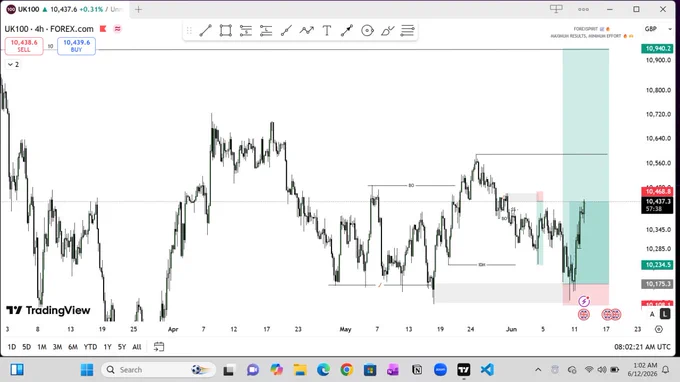Show hidden system tray icons chevron

[x=538, y=370]
